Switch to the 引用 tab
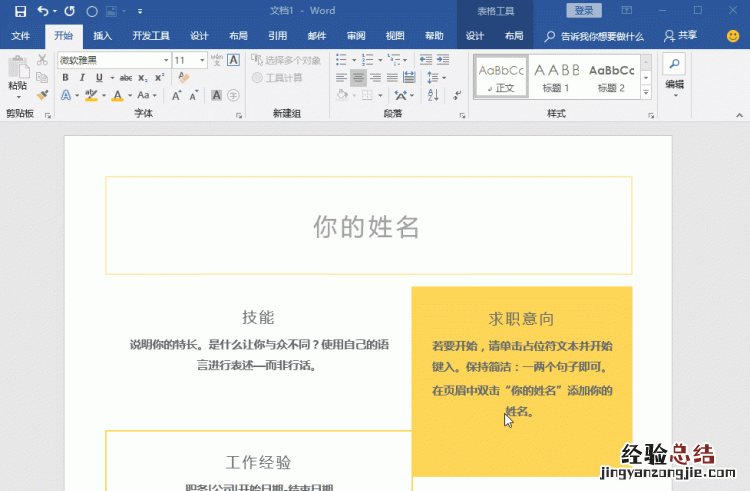Screen dimensions: 750x491 click(277, 36)
